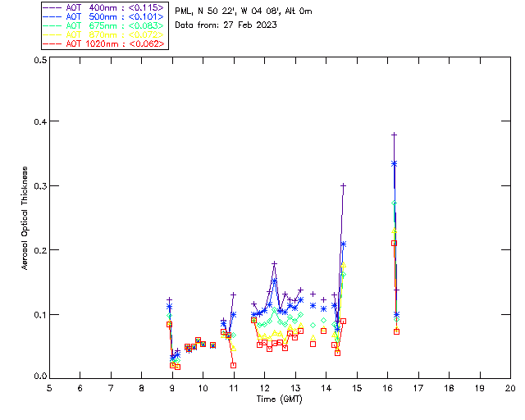Screen dimensions: 525x420
Task: Click the x-axis tick label 9
Action: click(x=172, y=388)
